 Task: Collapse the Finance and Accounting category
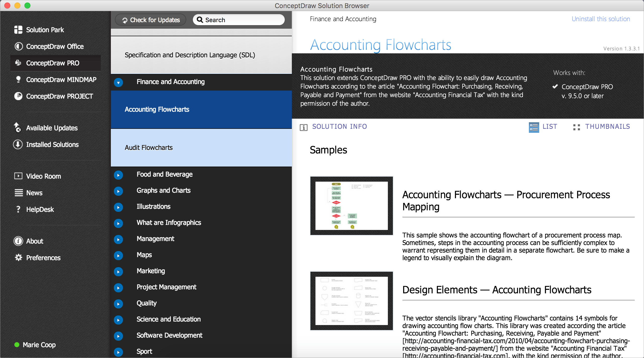118,82
